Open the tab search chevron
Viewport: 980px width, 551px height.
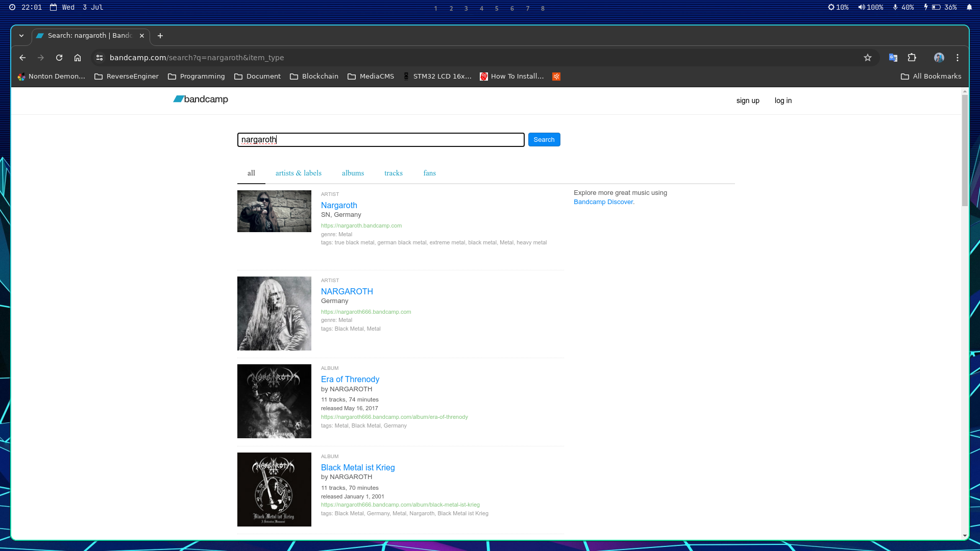point(21,36)
